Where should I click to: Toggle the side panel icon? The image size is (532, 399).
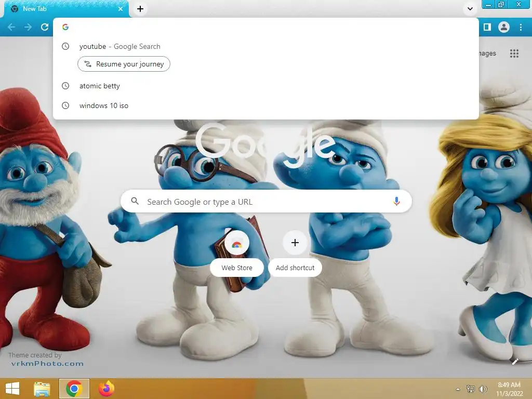(x=487, y=27)
